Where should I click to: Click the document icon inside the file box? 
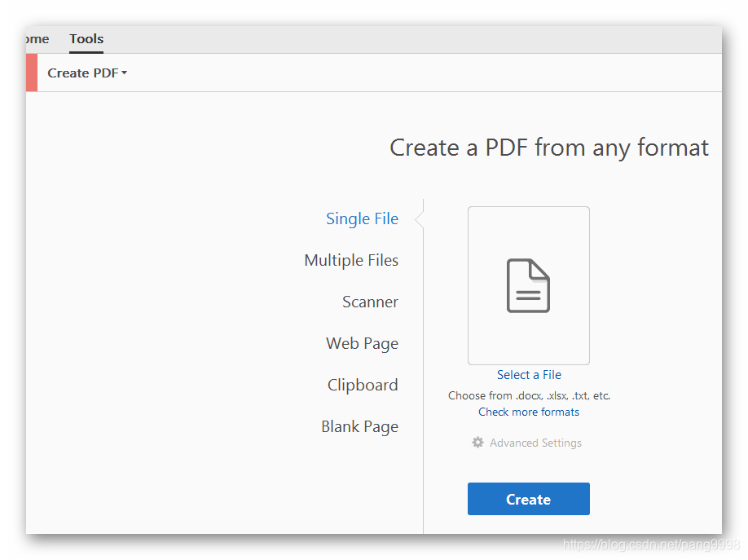pyautogui.click(x=528, y=285)
